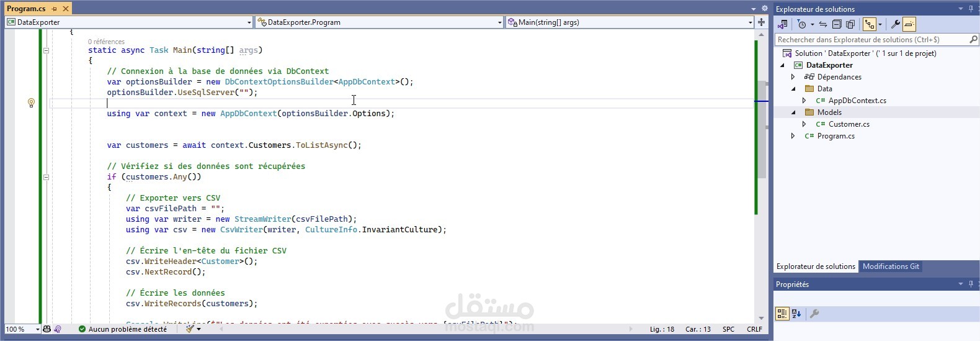The image size is (980, 341).
Task: Click the property pages wrench in Properties
Action: point(814,314)
